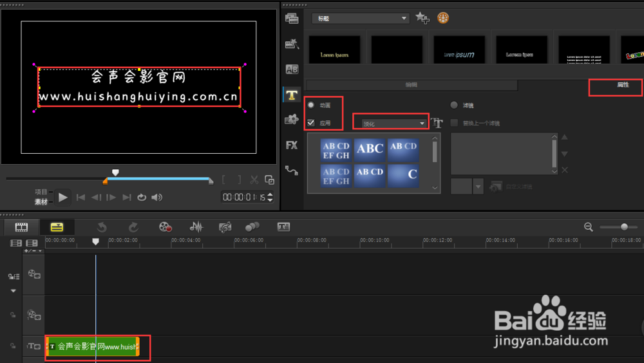The width and height of the screenshot is (644, 363).
Task: Switch to the 编辑 tab
Action: (x=412, y=85)
